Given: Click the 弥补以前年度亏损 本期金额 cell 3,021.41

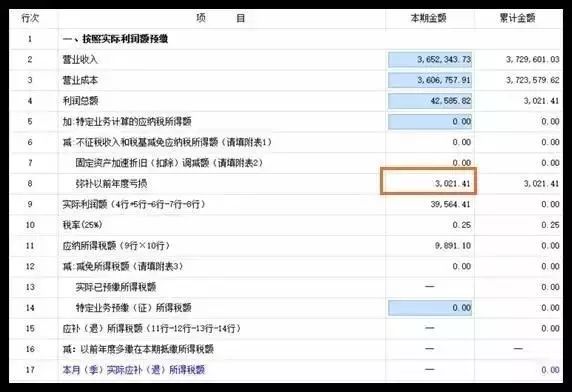Looking at the screenshot, I should point(429,181).
